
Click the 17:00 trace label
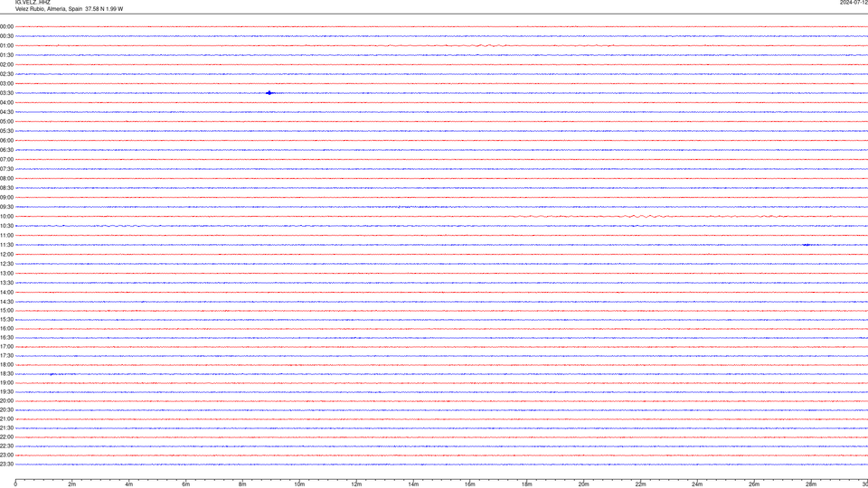click(x=6, y=347)
